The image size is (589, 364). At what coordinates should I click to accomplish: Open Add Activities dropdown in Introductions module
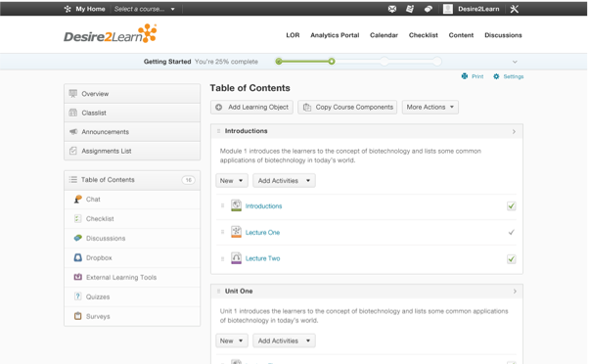[x=284, y=181]
